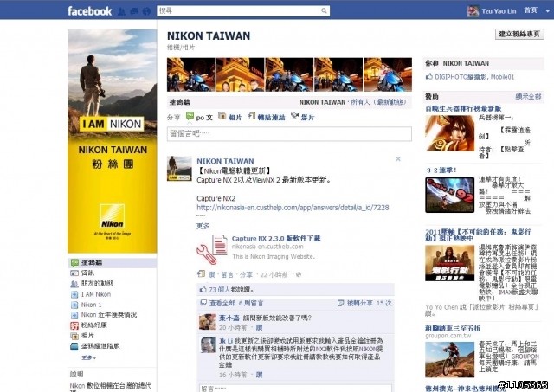Open last photo thumbnail in strip
The image size is (554, 392).
pos(388,74)
